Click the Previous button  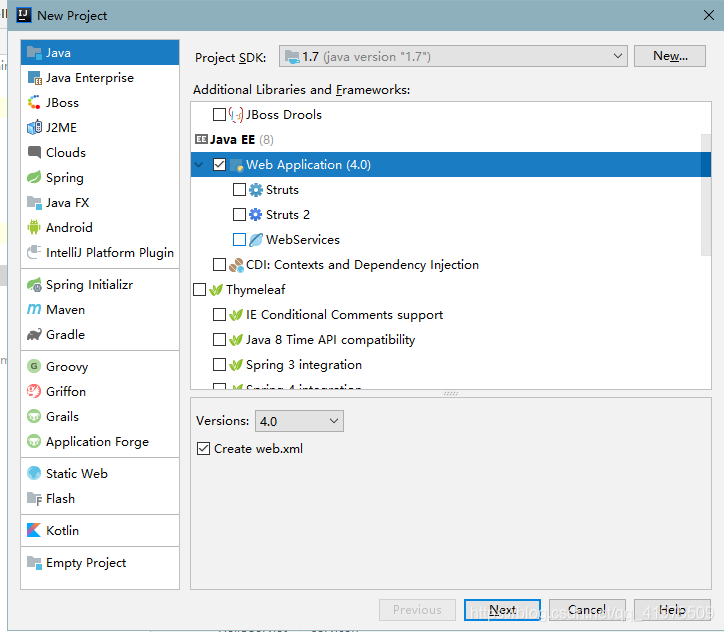[x=417, y=610]
